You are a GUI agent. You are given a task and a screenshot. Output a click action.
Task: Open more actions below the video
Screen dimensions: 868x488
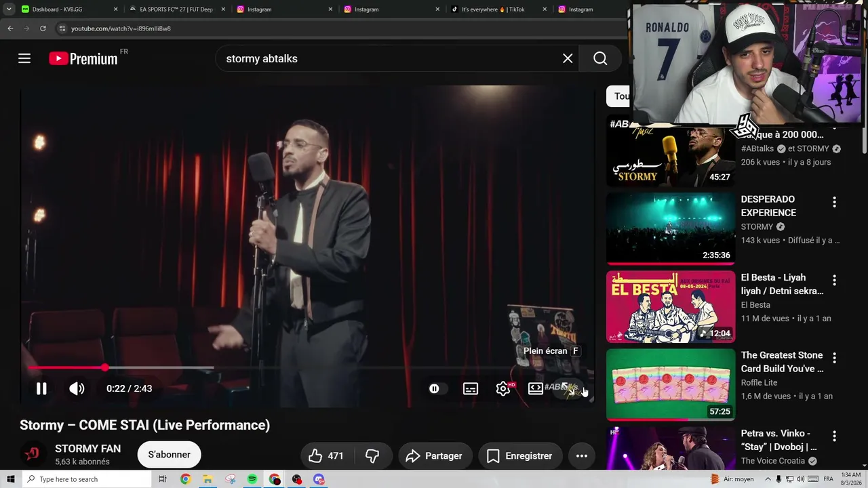[582, 456]
